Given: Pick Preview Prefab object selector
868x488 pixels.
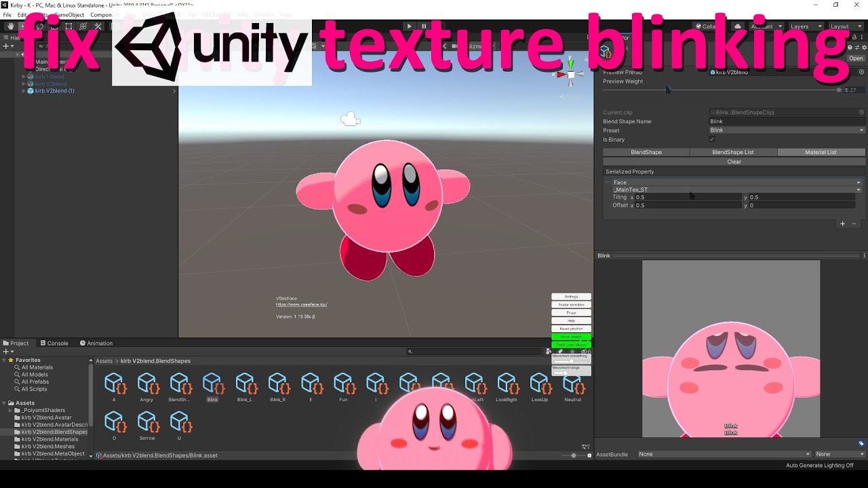Looking at the screenshot, I should [x=862, y=72].
